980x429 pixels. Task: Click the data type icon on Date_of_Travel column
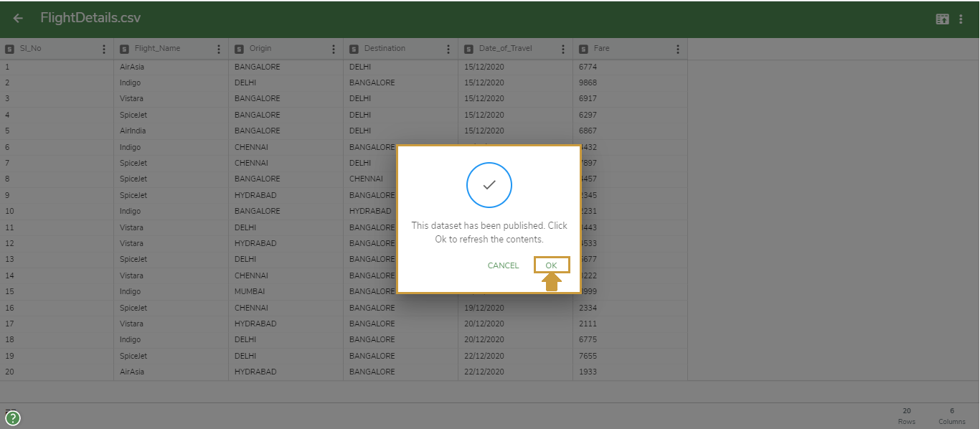coord(469,48)
